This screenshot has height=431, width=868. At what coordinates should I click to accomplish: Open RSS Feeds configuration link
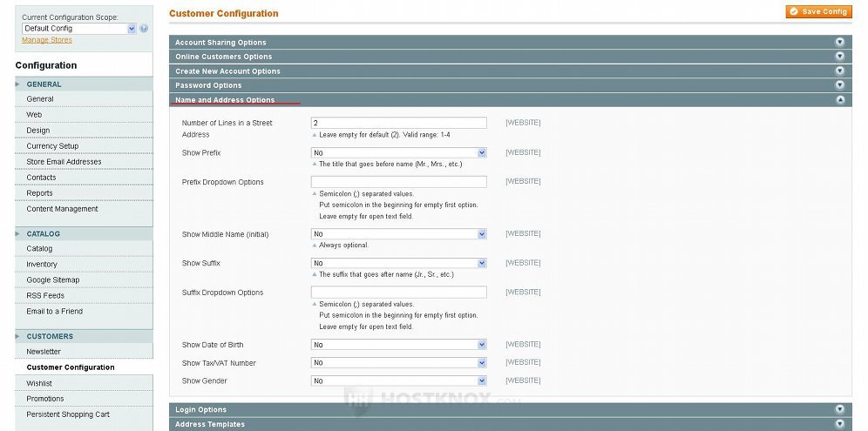(x=45, y=295)
